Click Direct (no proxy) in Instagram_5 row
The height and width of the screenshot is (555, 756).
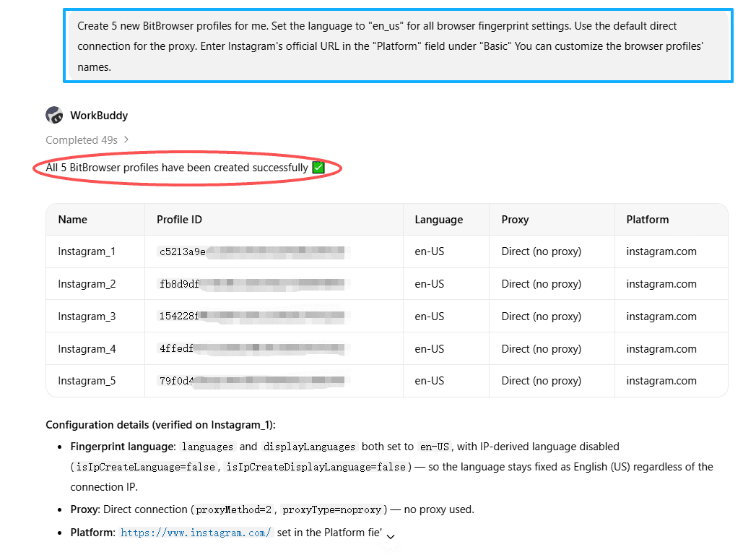pos(542,381)
